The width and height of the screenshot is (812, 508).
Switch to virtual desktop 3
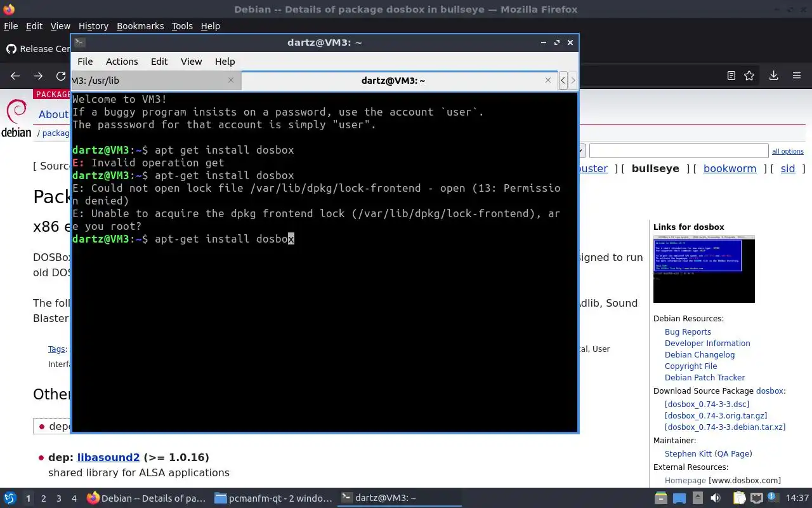click(58, 498)
